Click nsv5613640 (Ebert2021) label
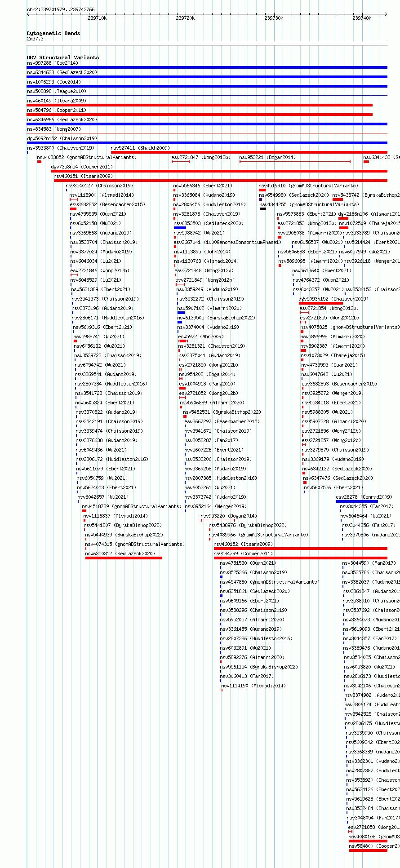The image size is (400, 868). click(x=322, y=270)
